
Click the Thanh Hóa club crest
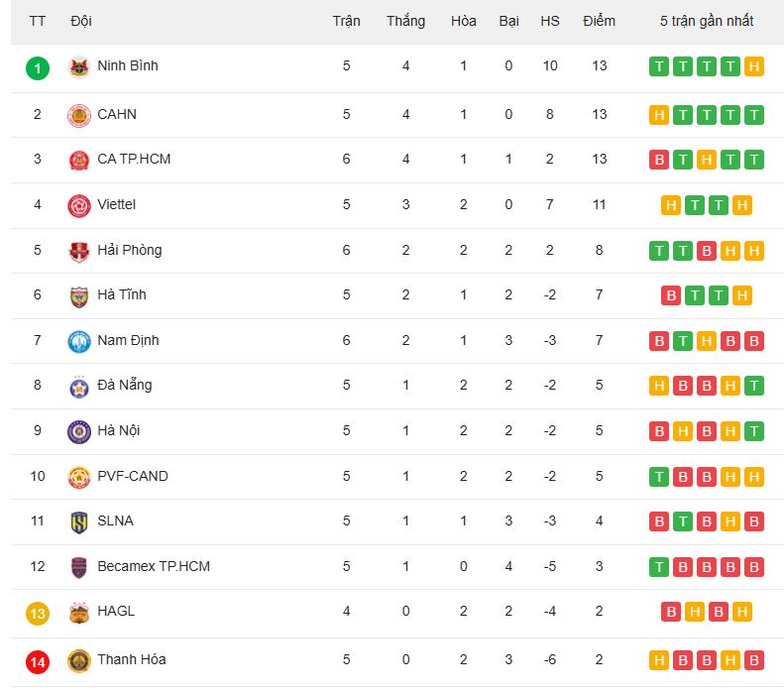point(79,661)
